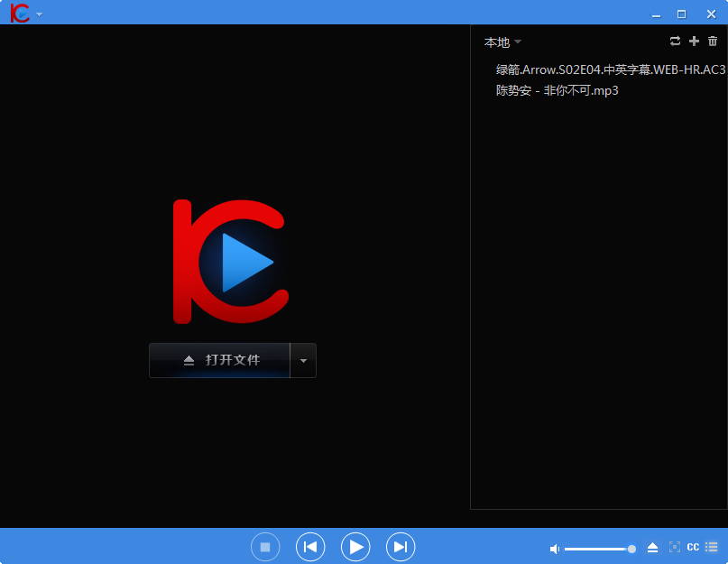The width and height of the screenshot is (728, 564).
Task: Stop playback with the stop button
Action: (x=265, y=547)
